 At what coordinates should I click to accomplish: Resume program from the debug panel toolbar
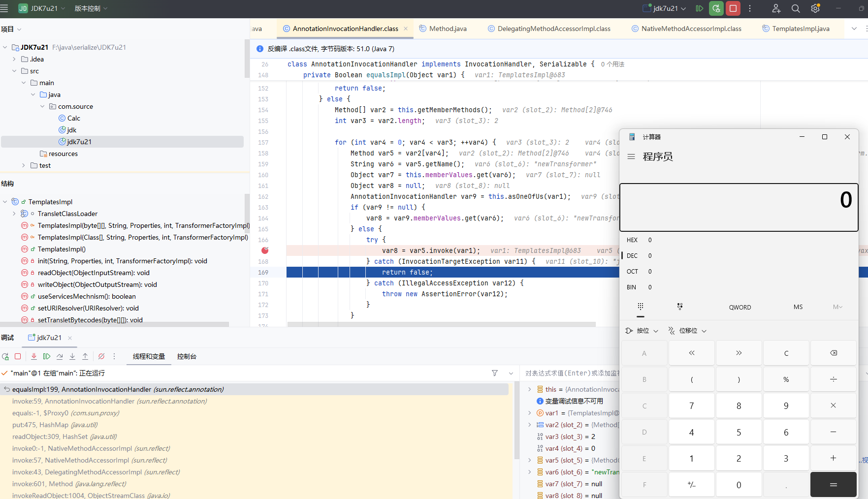pyautogui.click(x=47, y=356)
